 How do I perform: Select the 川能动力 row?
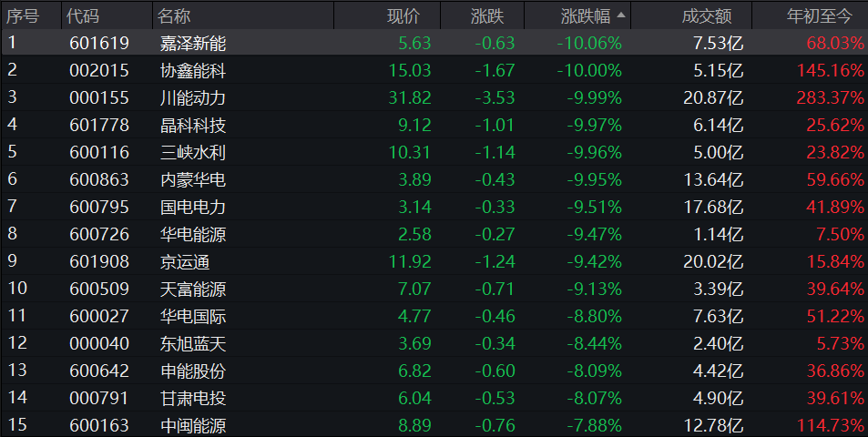192,97
